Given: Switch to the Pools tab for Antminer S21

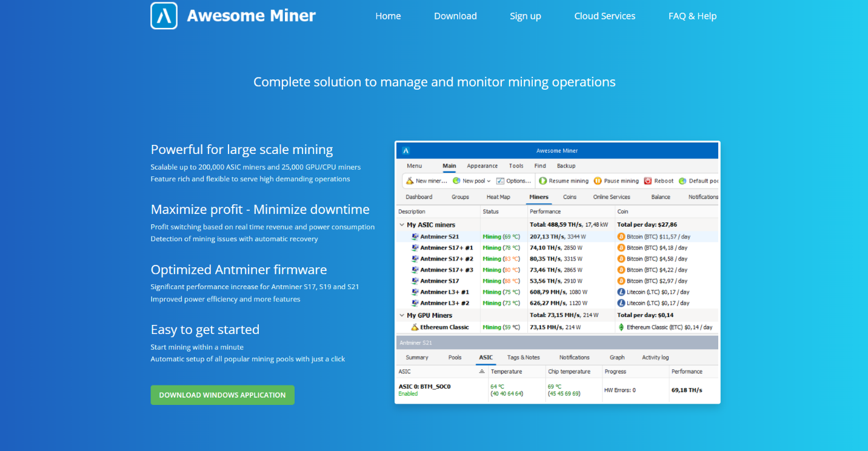Looking at the screenshot, I should pos(455,357).
